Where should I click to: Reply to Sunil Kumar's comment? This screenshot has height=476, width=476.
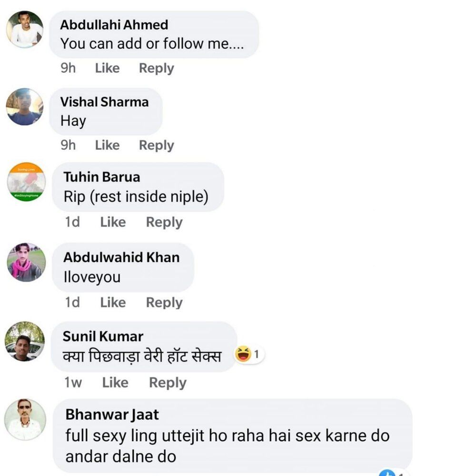168,383
